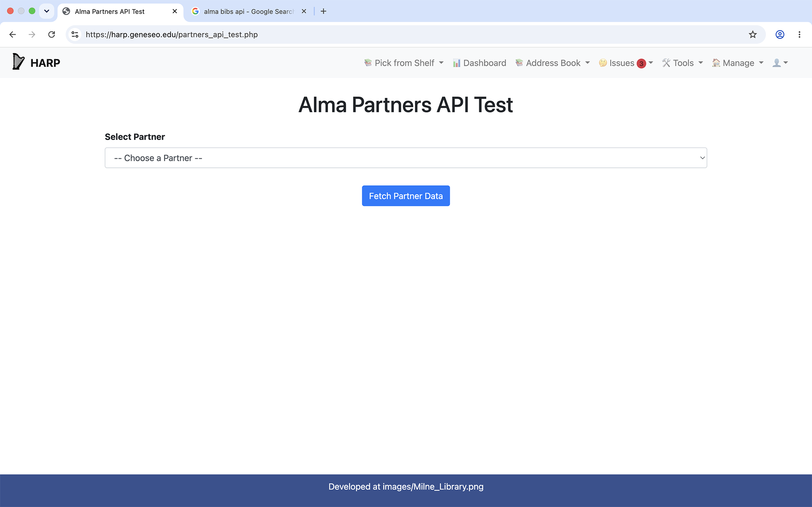Click the Address Book books icon
Screen dimensions: 812x507
[519, 63]
